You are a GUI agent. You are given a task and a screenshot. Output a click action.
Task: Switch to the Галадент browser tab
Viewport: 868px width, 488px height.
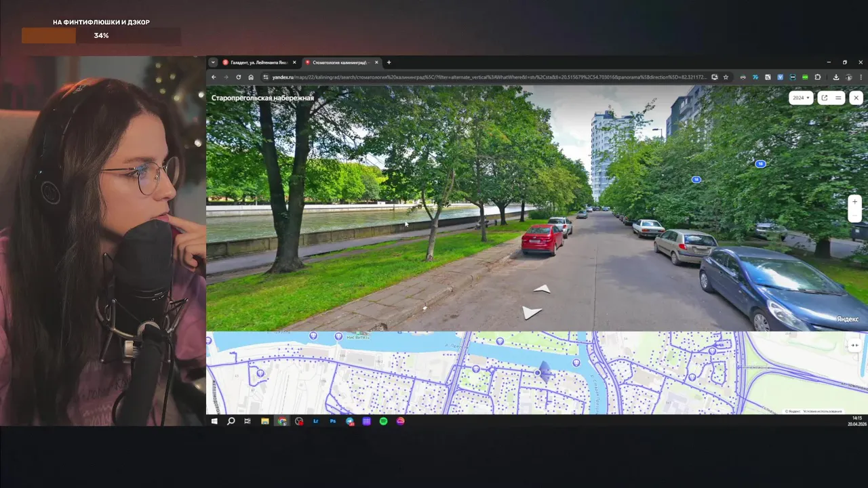coord(259,62)
